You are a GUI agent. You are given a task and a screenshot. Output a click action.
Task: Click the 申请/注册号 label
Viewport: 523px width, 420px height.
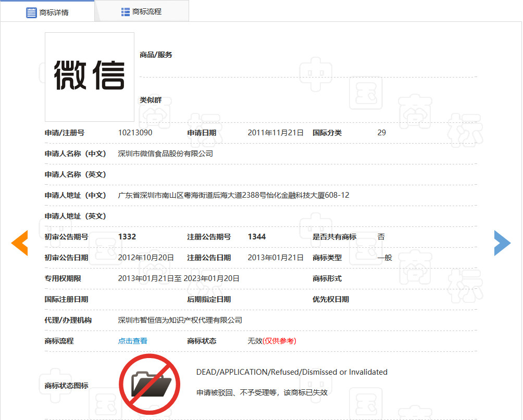(x=65, y=133)
